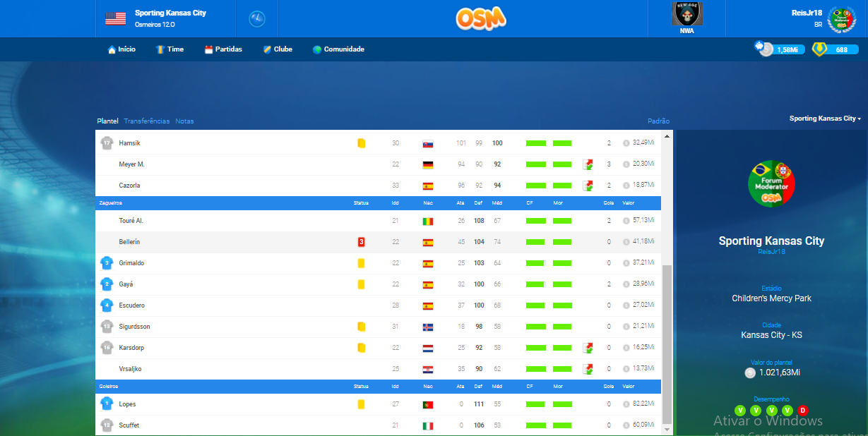Click Hamsik's yellow card status icon
The image size is (868, 436).
pos(361,143)
